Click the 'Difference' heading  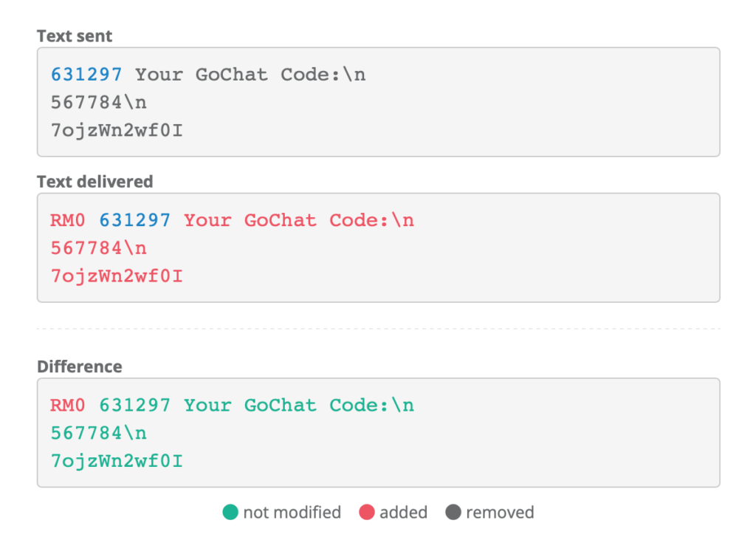coord(79,366)
